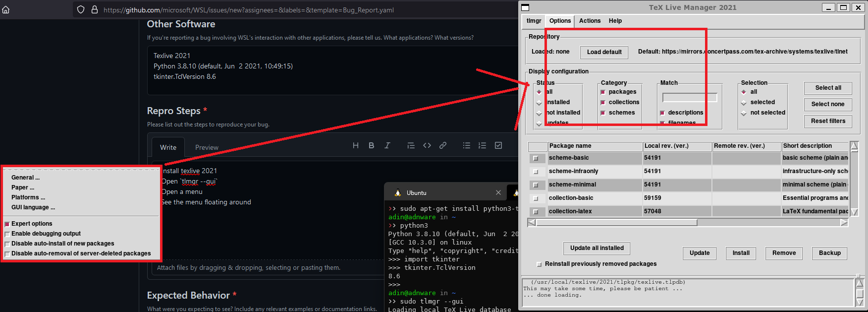The height and width of the screenshot is (312, 868).
Task: Open the Help menu
Action: [x=615, y=21]
